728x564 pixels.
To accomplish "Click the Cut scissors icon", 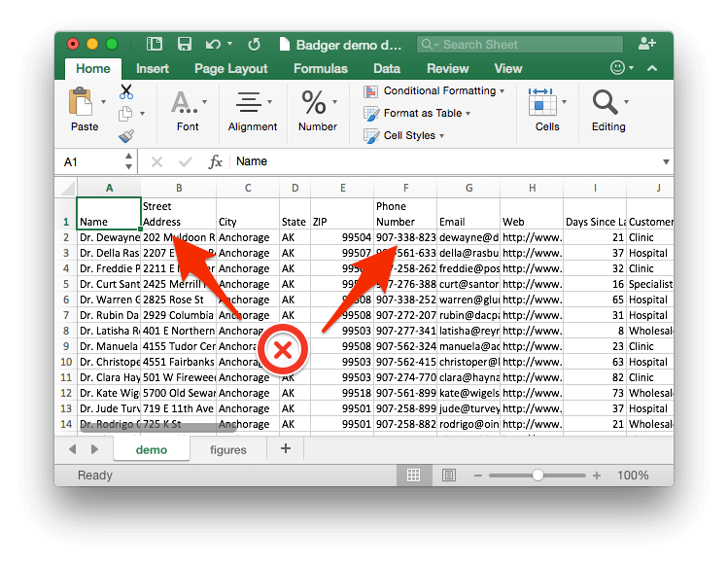I will point(125,91).
